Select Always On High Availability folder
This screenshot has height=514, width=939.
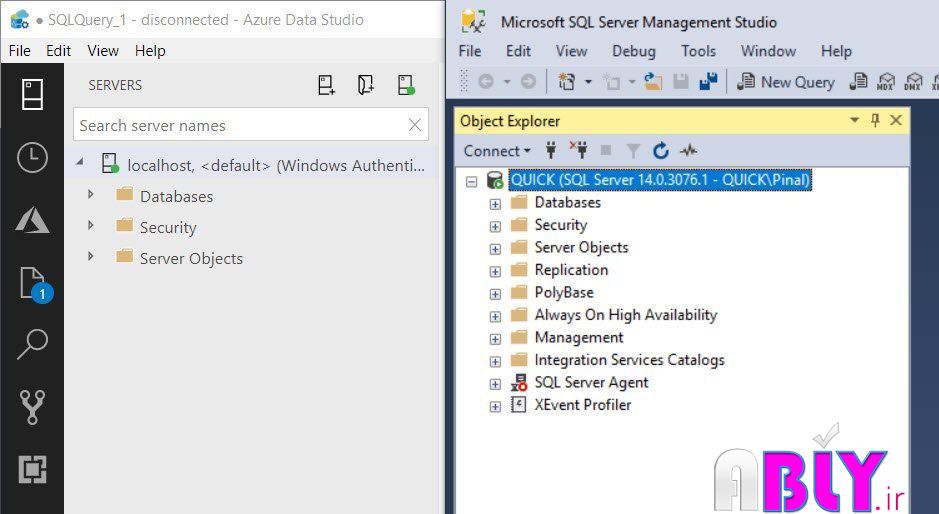[x=626, y=315]
